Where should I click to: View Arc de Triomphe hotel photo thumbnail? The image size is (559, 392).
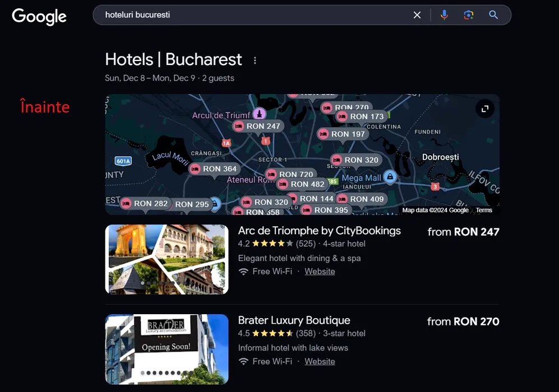pyautogui.click(x=167, y=259)
